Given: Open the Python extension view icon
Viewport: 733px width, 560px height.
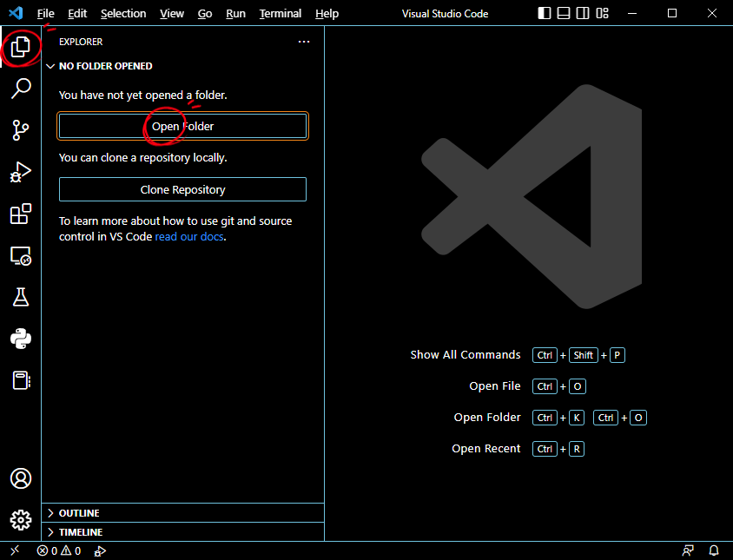Looking at the screenshot, I should (21, 339).
